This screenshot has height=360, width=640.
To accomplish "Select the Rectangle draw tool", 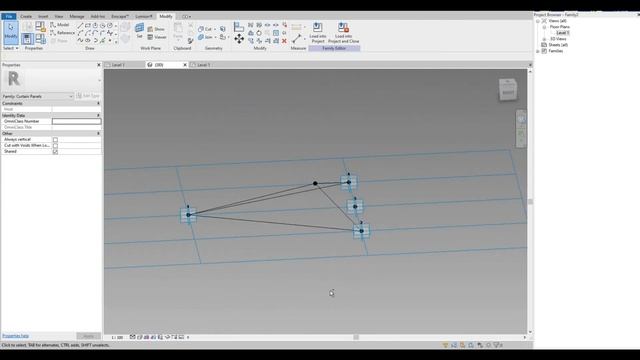I will 87,25.
